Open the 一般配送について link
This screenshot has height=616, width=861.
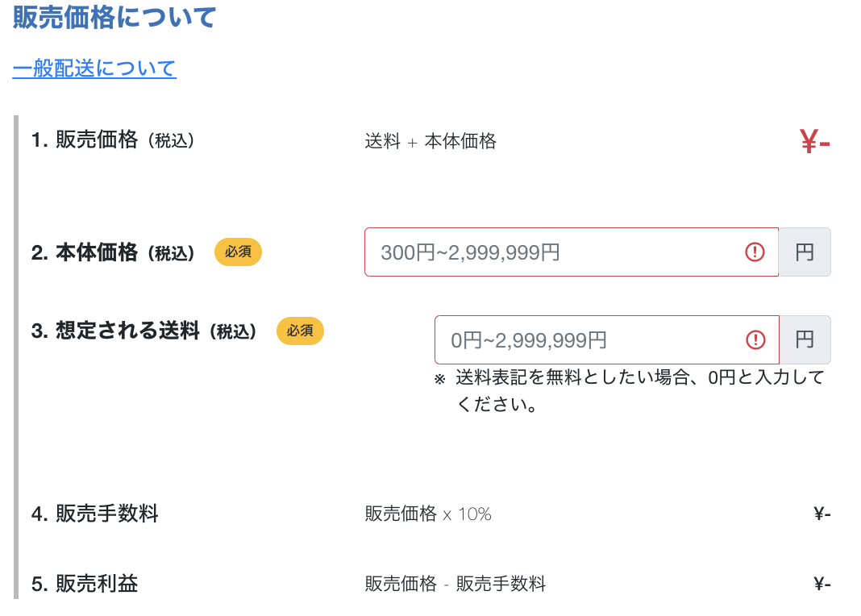(93, 69)
